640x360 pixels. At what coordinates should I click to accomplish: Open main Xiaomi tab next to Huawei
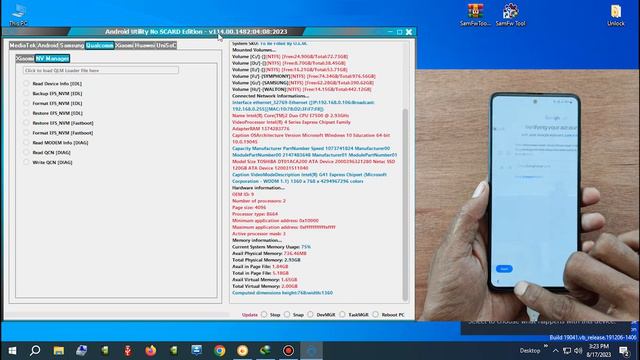click(x=124, y=45)
